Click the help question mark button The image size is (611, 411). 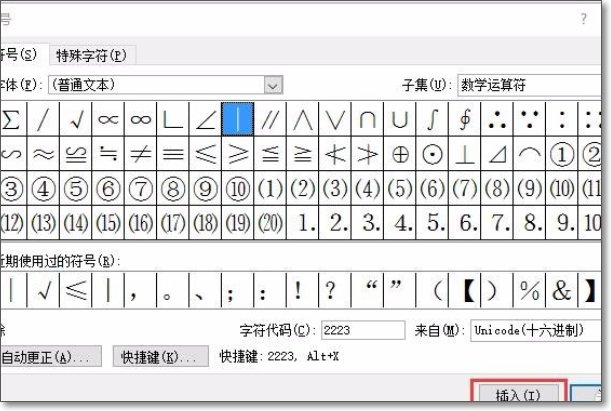pyautogui.click(x=583, y=18)
